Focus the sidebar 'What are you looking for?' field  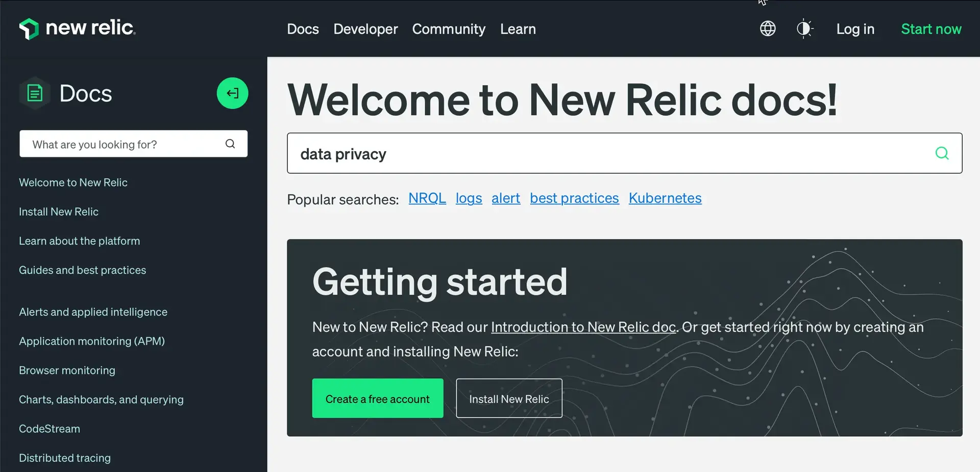122,144
